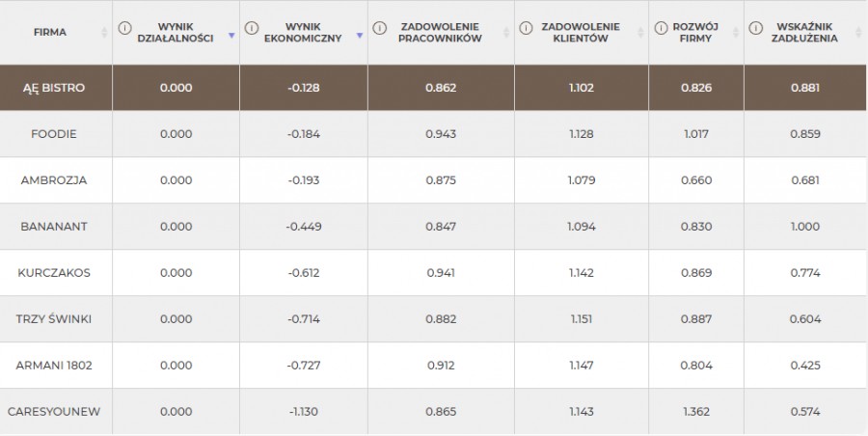The height and width of the screenshot is (436, 868).
Task: Toggle sort arrow on Wynik Działalności
Action: pos(231,36)
